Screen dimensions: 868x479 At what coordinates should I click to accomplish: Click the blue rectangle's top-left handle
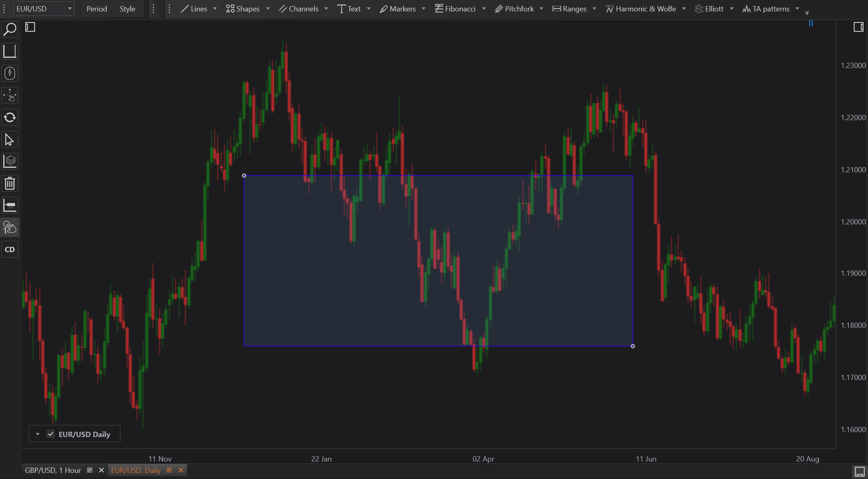pos(244,176)
